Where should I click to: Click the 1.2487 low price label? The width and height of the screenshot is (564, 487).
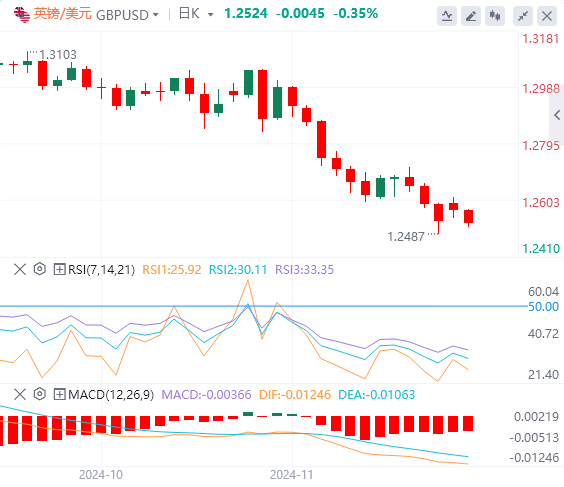pos(406,237)
